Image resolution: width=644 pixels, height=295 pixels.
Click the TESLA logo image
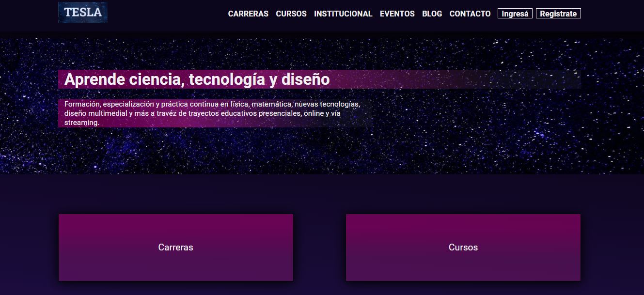click(x=83, y=13)
